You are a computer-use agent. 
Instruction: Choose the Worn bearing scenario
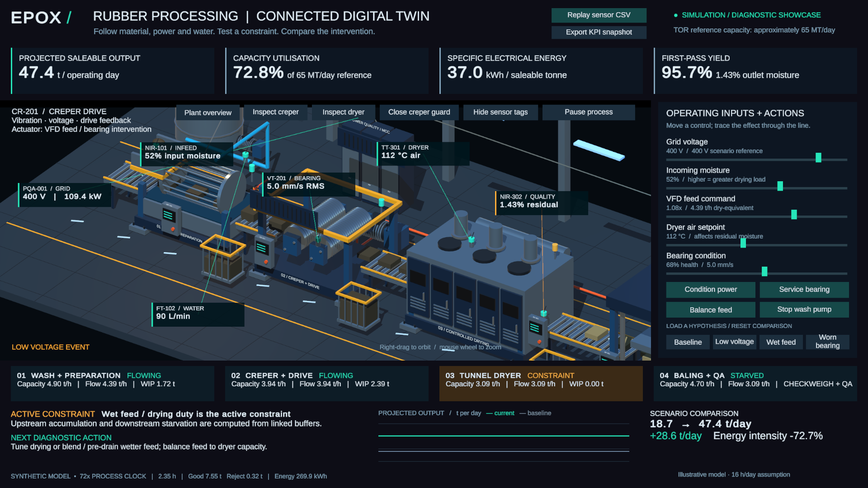coord(827,342)
